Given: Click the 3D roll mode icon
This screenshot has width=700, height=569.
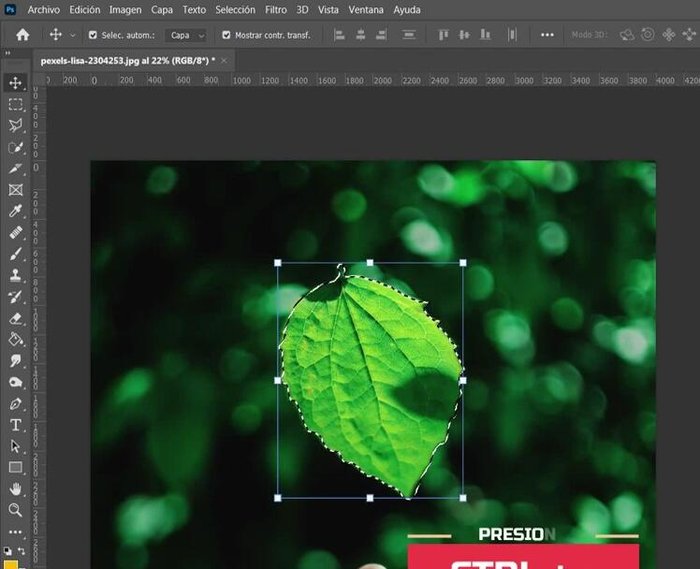Looking at the screenshot, I should coord(648,35).
